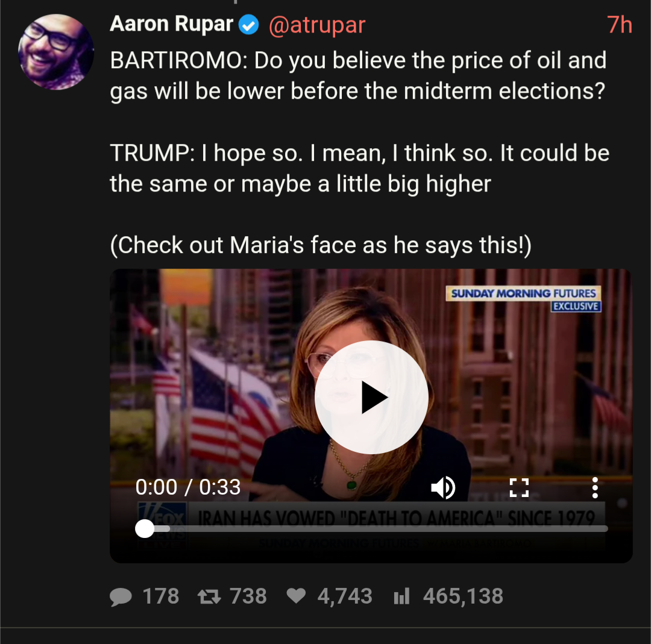This screenshot has width=651, height=644.
Task: Click the 0:00 / 0:33 time display
Action: pyautogui.click(x=188, y=487)
